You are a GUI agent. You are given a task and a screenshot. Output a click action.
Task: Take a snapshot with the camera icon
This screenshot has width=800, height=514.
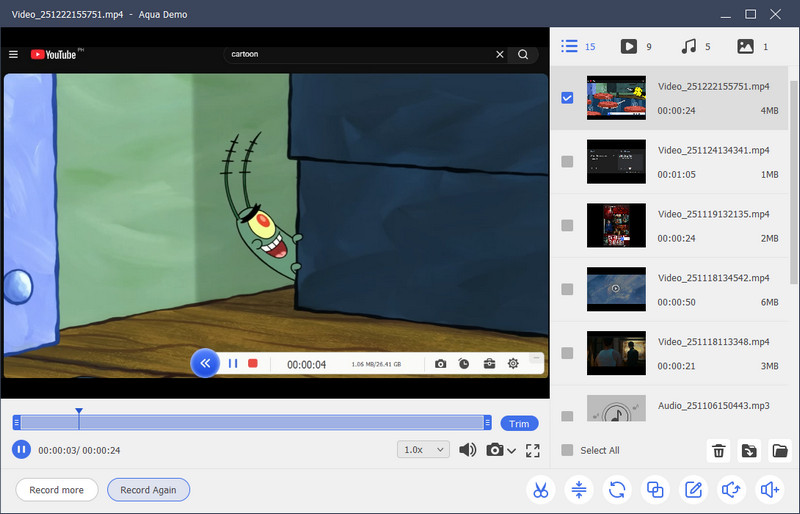point(494,450)
